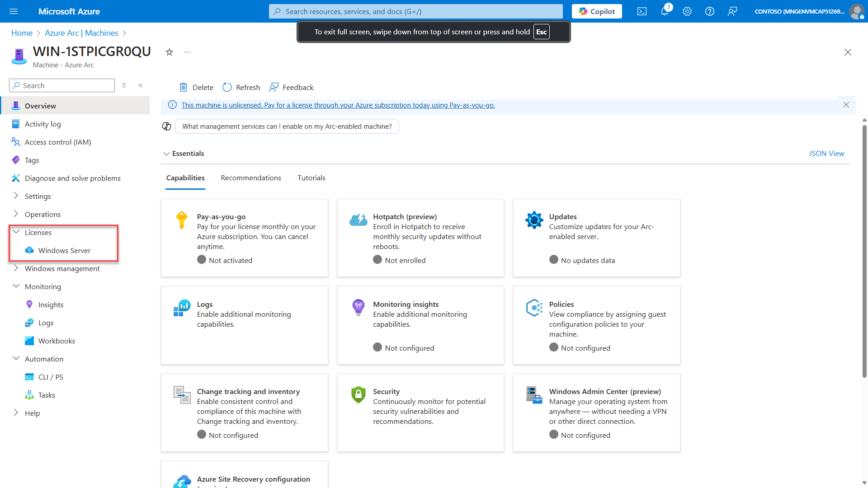Open the Monitoring insights lightbulb icon
The height and width of the screenshot is (488, 868).
tap(358, 308)
